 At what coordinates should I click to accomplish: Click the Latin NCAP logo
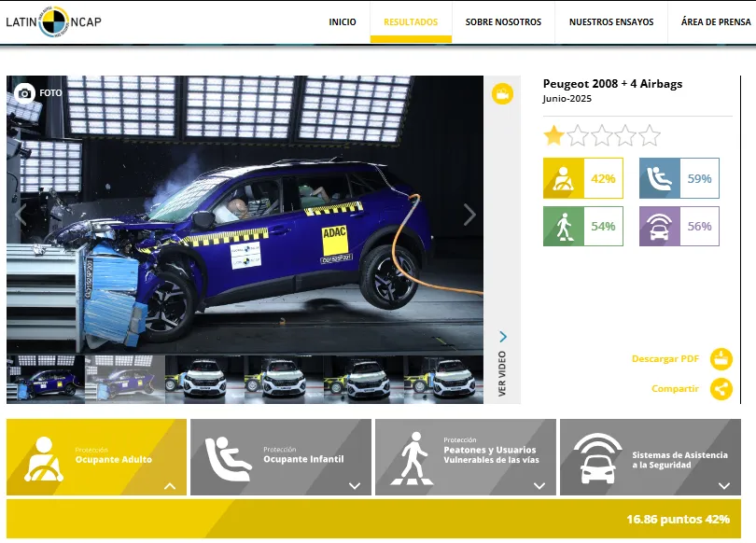pyautogui.click(x=51, y=21)
